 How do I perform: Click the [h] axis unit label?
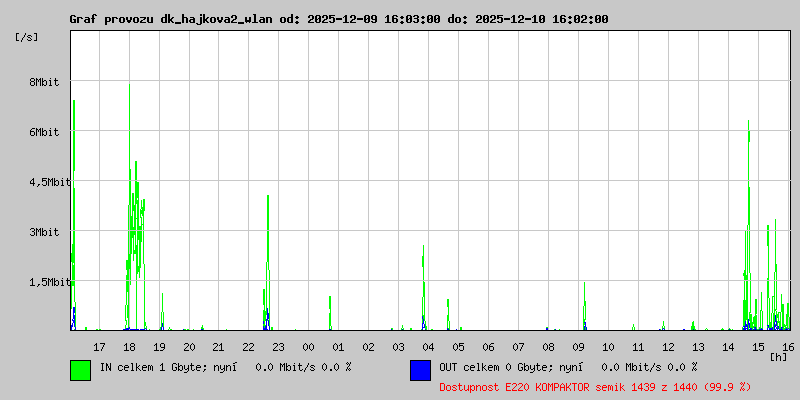(779, 357)
